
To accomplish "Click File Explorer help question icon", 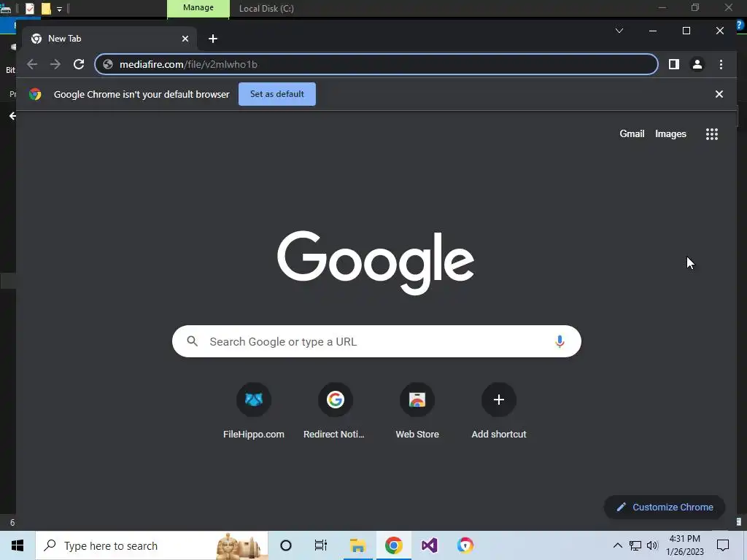I will pyautogui.click(x=740, y=26).
